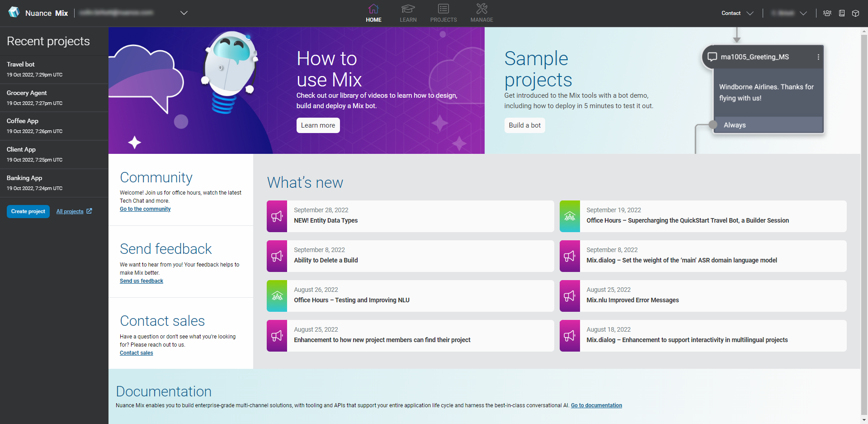The height and width of the screenshot is (424, 868).
Task: Click the external link icon beside All projects
Action: (90, 211)
